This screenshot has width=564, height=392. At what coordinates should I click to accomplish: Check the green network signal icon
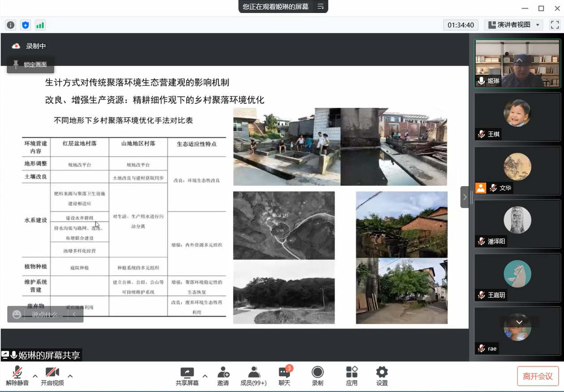click(x=40, y=25)
